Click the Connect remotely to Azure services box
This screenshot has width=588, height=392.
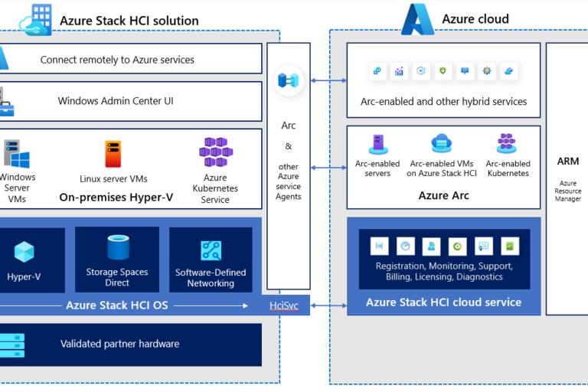coord(131,59)
